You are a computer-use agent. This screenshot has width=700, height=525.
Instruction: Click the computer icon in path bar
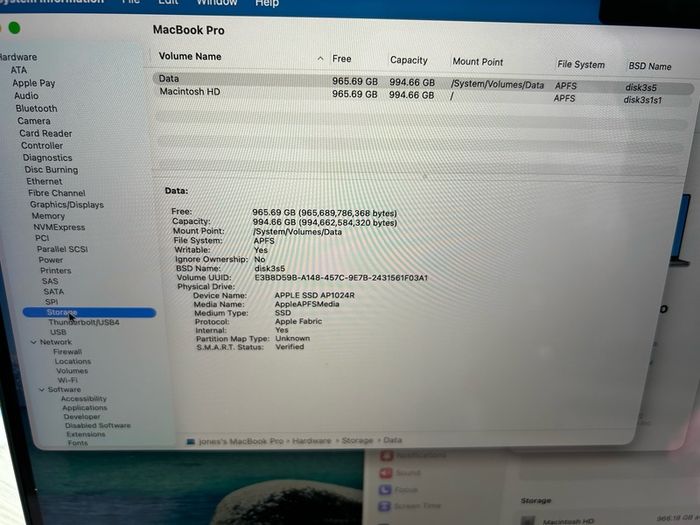pyautogui.click(x=191, y=442)
